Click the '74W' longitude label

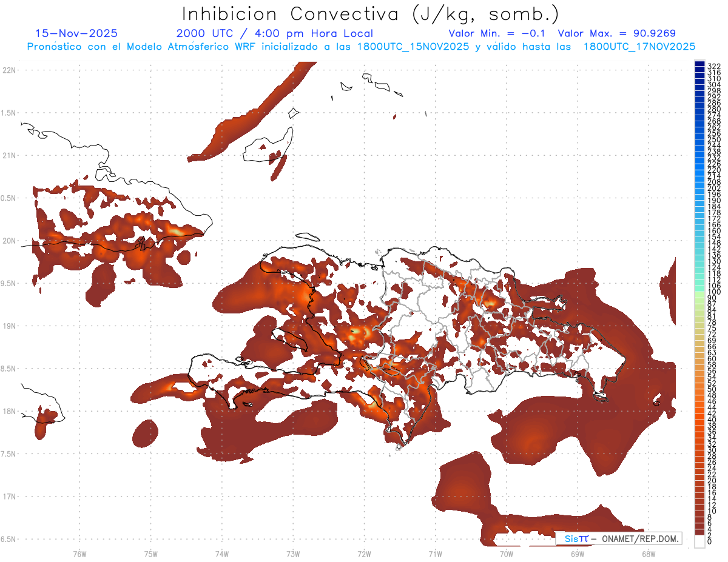pyautogui.click(x=222, y=554)
